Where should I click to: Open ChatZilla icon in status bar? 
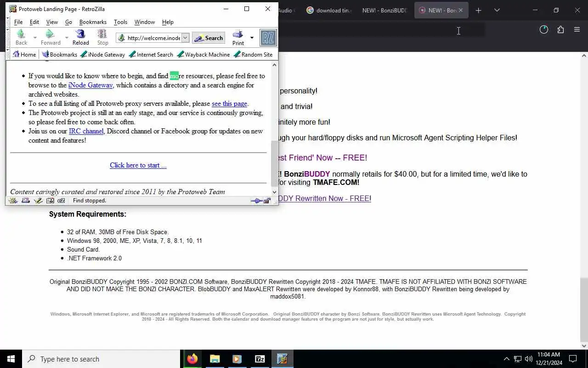[x=61, y=201]
